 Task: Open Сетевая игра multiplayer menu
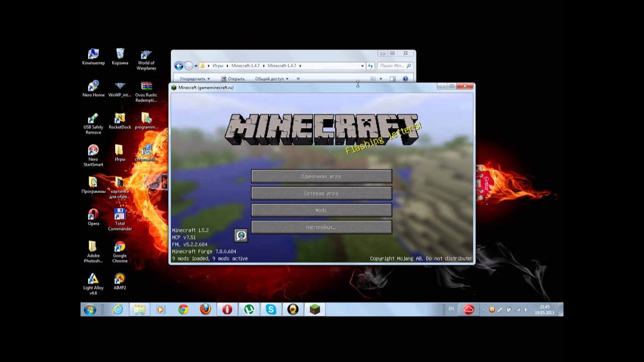click(x=321, y=194)
